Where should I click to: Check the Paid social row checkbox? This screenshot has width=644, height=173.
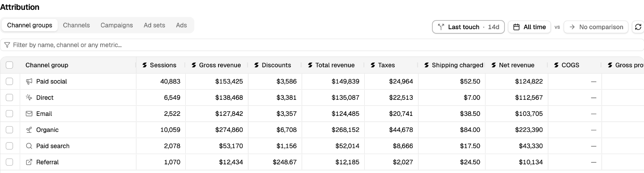tap(9, 81)
